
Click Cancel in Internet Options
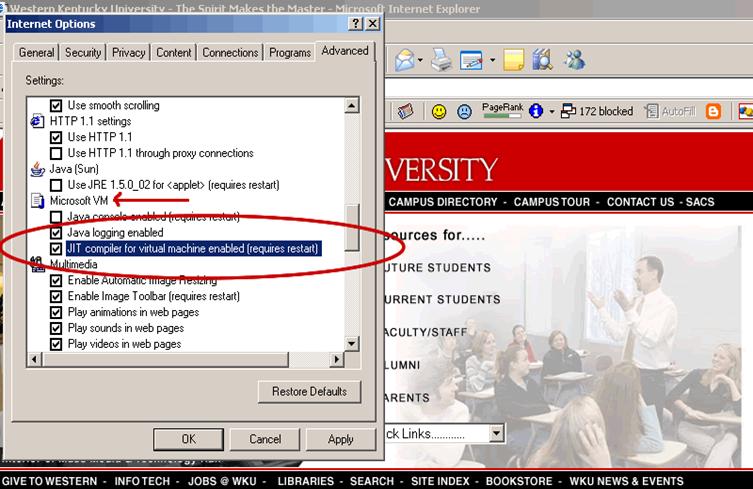(x=265, y=439)
